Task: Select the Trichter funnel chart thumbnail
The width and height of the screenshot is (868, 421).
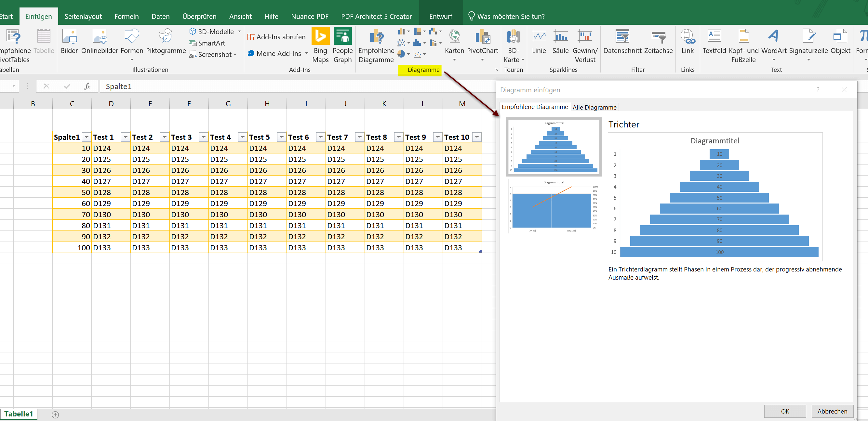Action: click(554, 147)
